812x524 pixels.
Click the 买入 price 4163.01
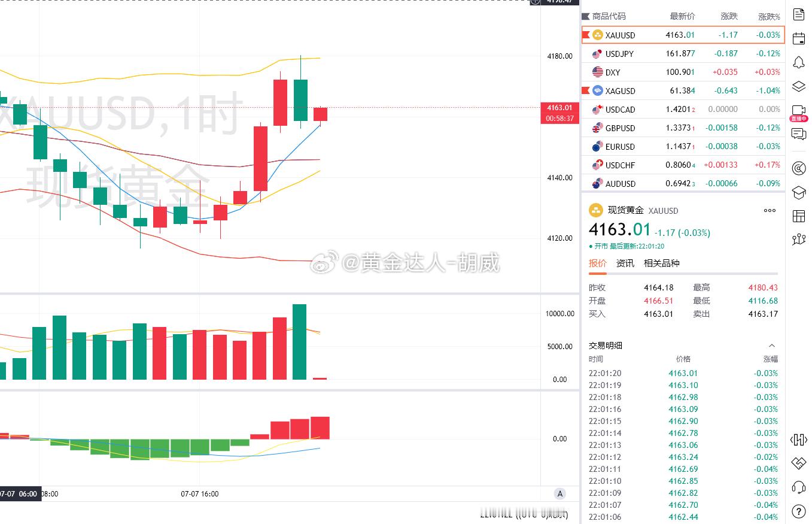pos(658,314)
